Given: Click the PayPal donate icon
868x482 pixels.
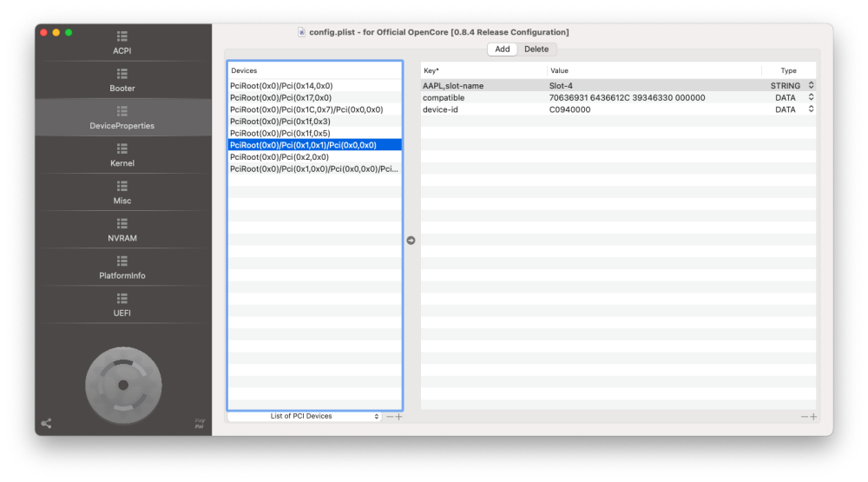Looking at the screenshot, I should (200, 423).
